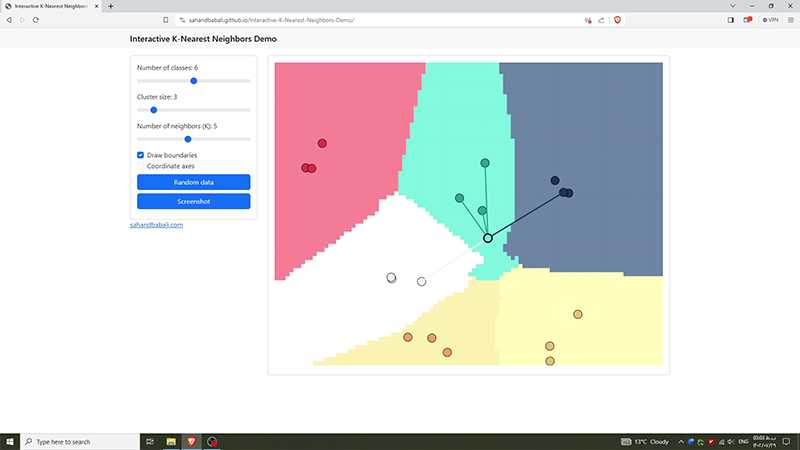Click the browser reload icon
Screen dimensions: 800x450
coord(35,20)
